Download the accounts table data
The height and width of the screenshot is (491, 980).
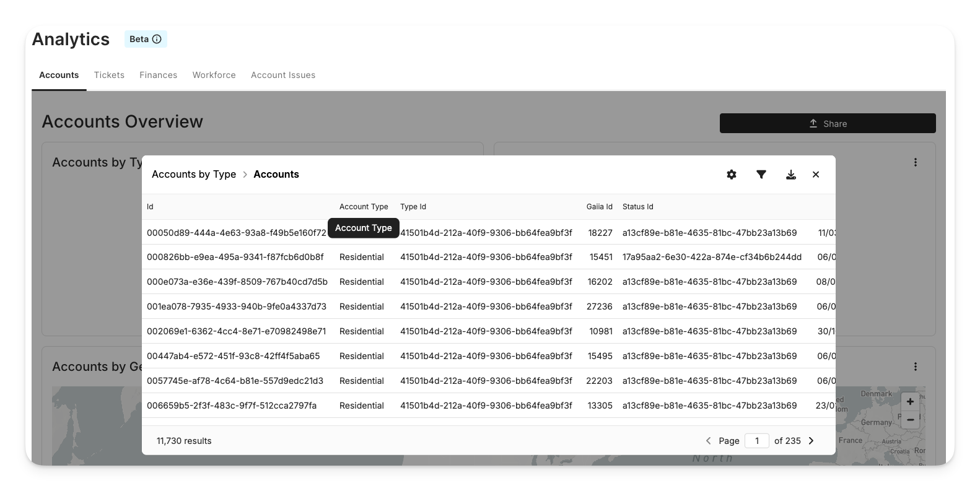click(x=791, y=175)
